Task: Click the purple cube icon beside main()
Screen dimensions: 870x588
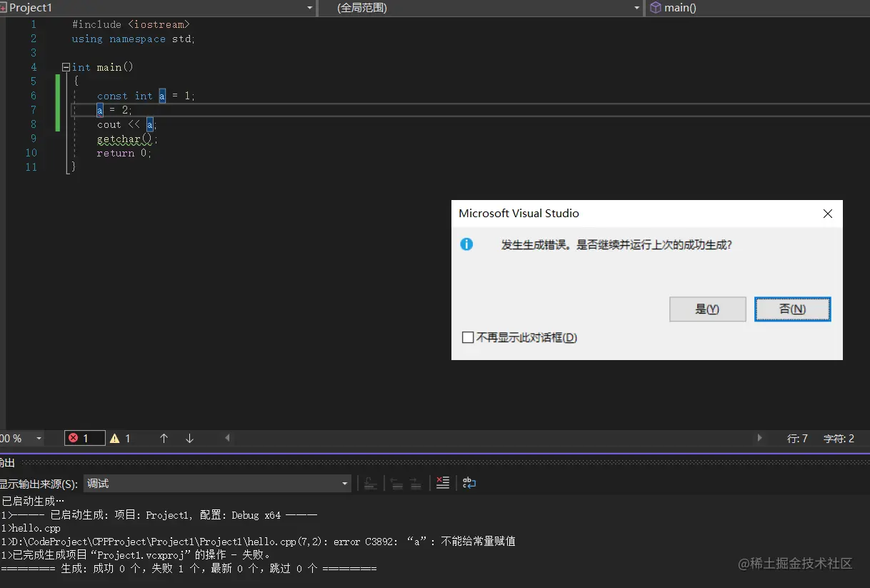Action: click(655, 8)
